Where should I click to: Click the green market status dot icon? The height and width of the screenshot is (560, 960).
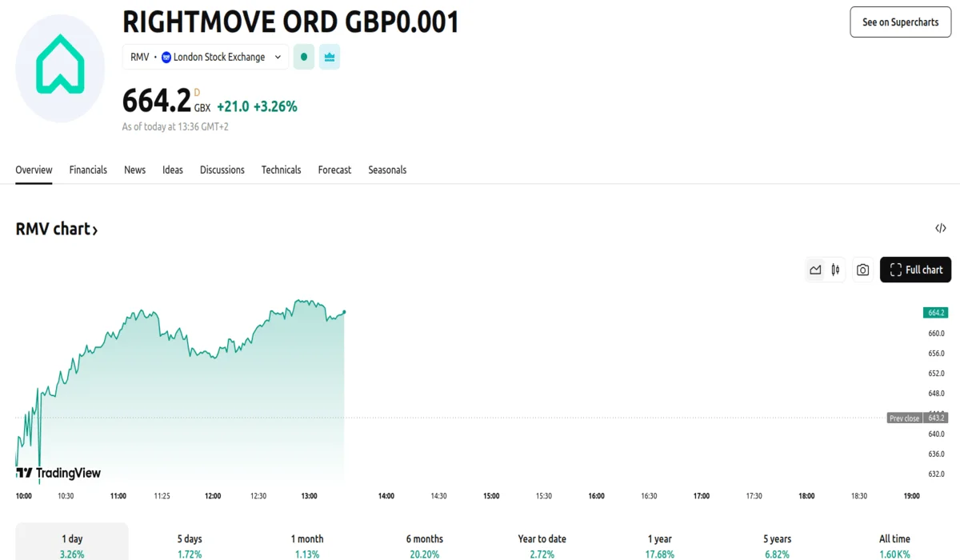click(x=304, y=58)
